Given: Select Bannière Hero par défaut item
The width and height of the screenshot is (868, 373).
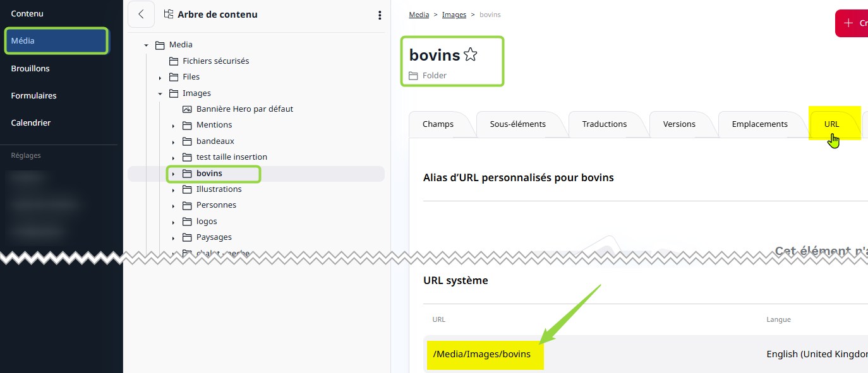Looking at the screenshot, I should pyautogui.click(x=245, y=109).
